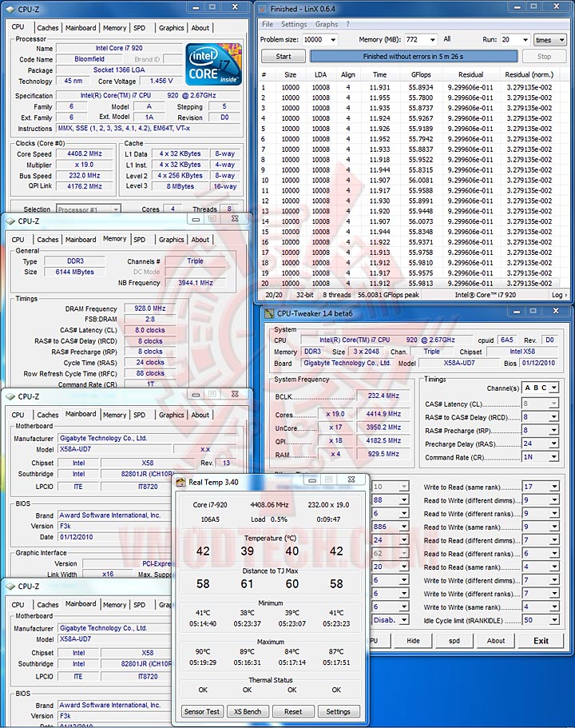Image resolution: width=575 pixels, height=728 pixels.
Task: Click the Core Voltage value 1.456 V
Action: (161, 81)
